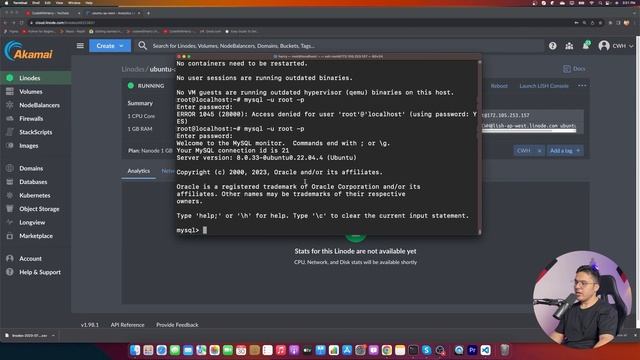Image resolution: width=640 pixels, height=360 pixels.
Task: Open the Window menu in menu bar
Action: point(74,2)
